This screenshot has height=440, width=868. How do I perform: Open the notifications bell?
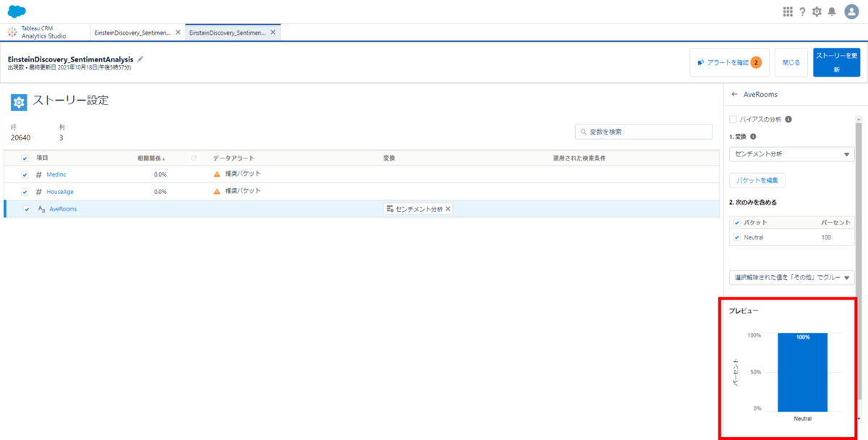pos(832,12)
